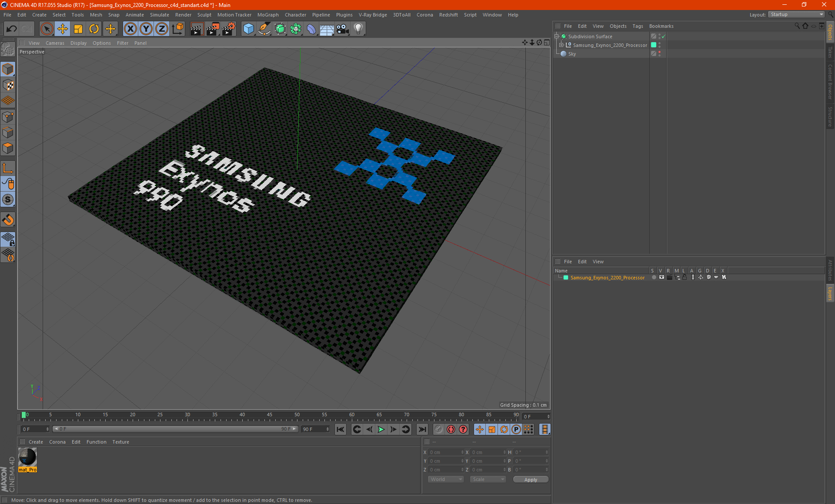The width and height of the screenshot is (835, 504).
Task: Select the Scale tool
Action: tap(78, 29)
